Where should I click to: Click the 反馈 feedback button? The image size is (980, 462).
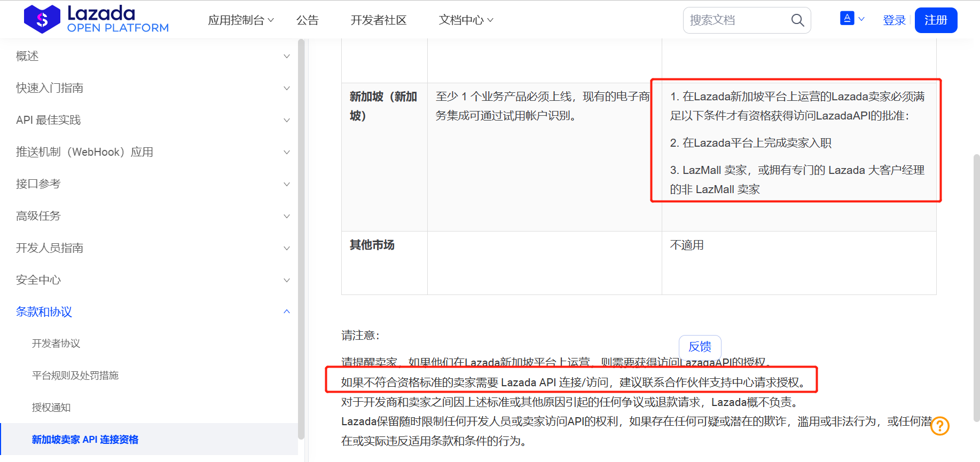[x=700, y=347]
